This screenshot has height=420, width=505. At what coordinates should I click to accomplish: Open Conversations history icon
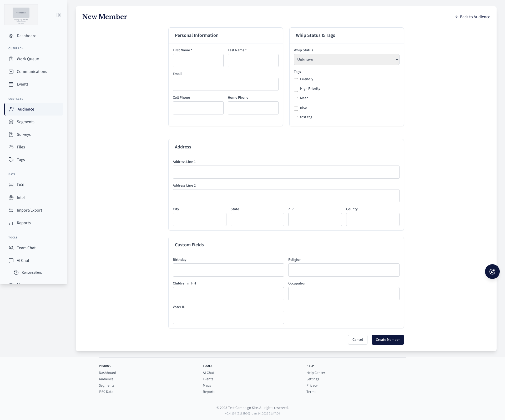[x=16, y=273]
